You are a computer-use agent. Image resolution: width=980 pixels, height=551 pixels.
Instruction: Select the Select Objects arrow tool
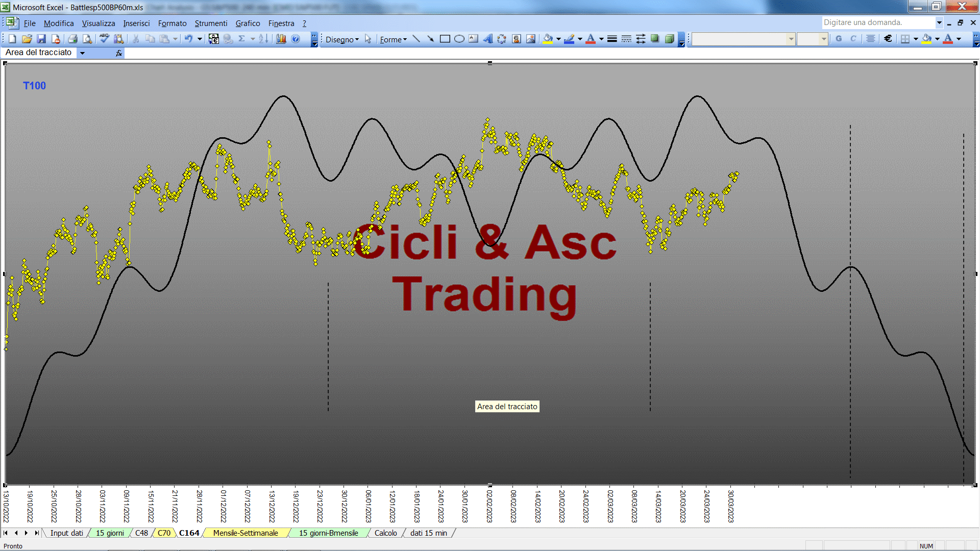coord(368,39)
